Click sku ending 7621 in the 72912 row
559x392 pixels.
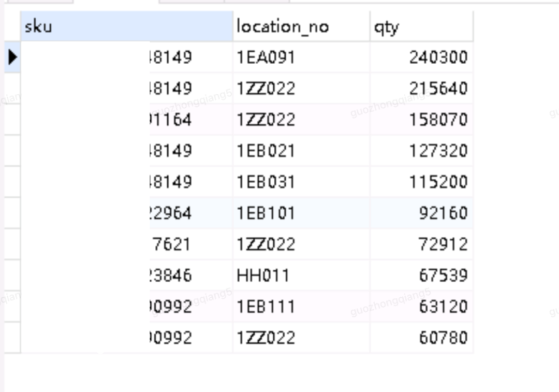click(171, 244)
